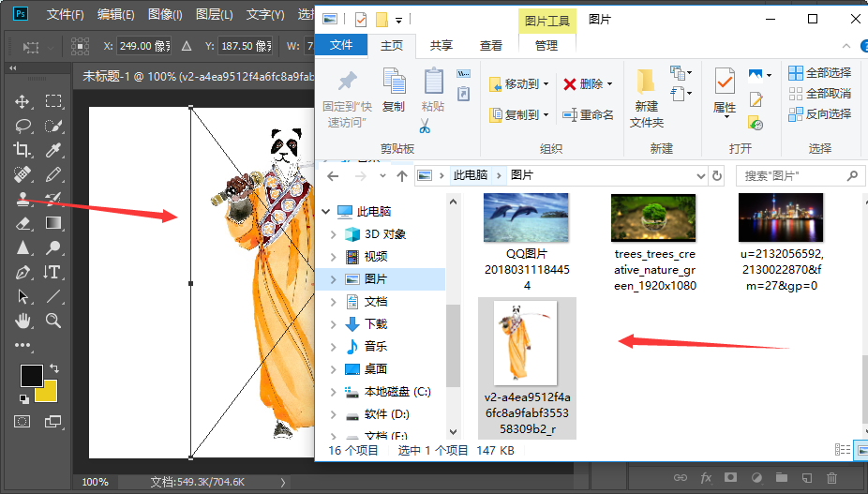This screenshot has width=868, height=494.
Task: Click the 复制 ribbon button
Action: point(394,90)
